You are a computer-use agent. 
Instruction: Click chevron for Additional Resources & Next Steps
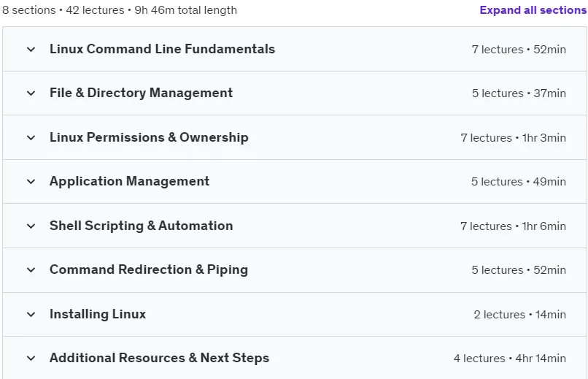[31, 359]
